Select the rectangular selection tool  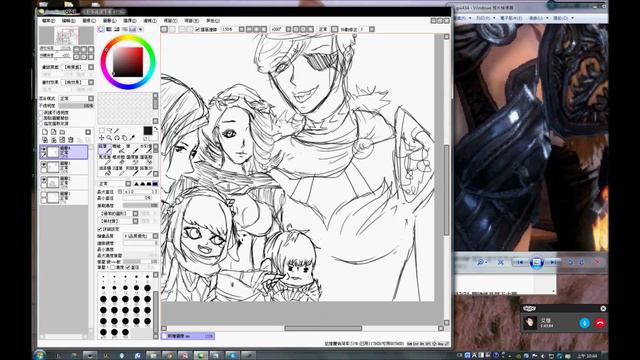(102, 131)
